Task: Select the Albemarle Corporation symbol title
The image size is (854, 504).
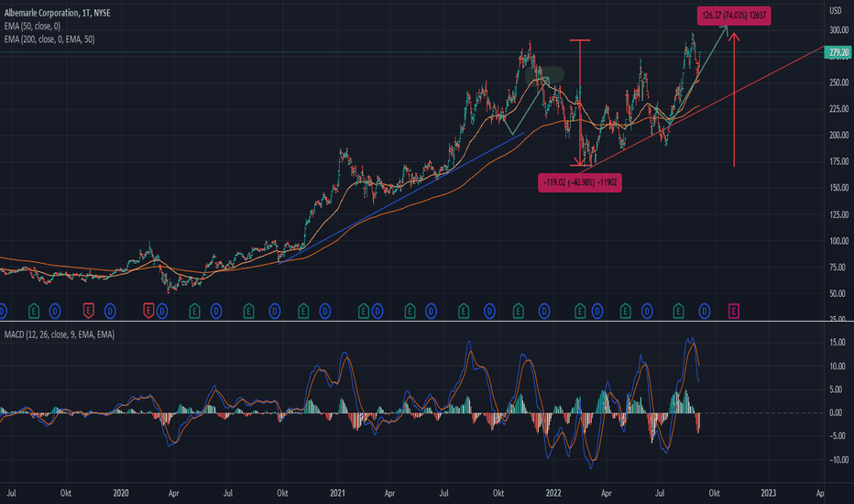Action: tap(57, 13)
